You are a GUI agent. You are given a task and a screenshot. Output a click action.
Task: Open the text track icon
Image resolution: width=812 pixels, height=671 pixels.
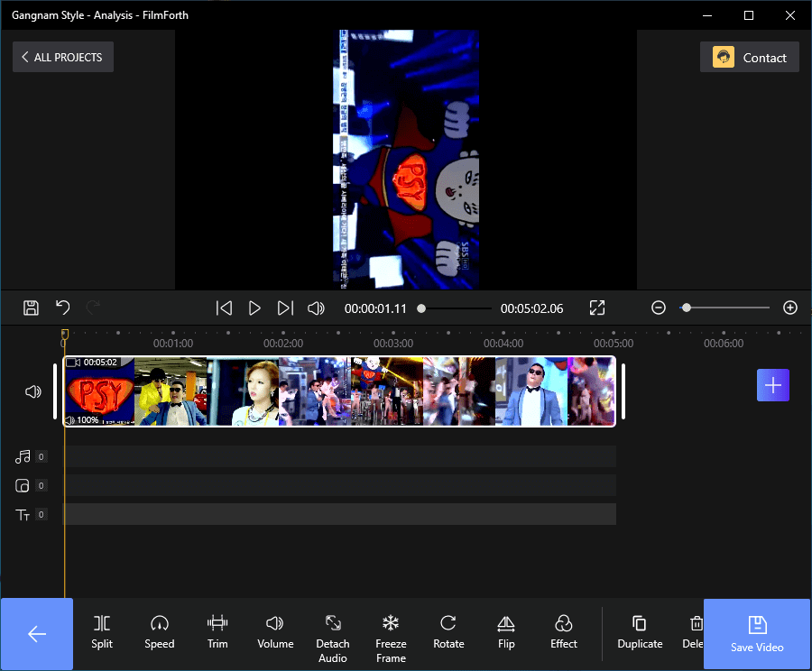23,515
